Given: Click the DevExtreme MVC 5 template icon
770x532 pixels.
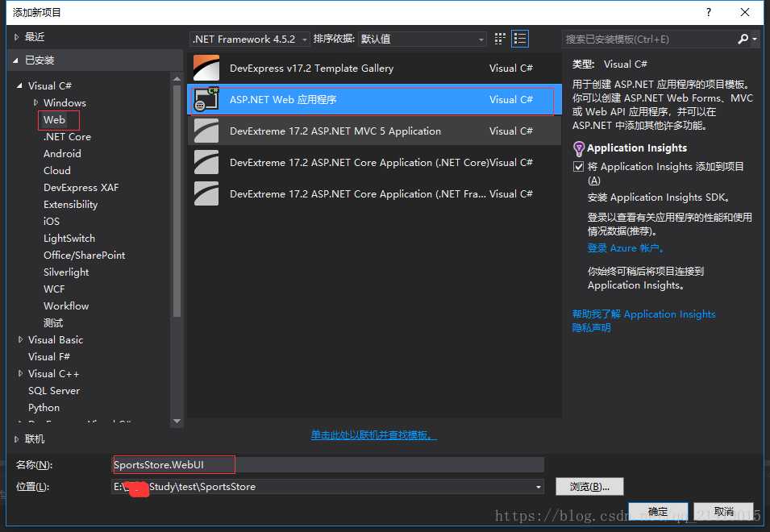Looking at the screenshot, I should tap(206, 131).
